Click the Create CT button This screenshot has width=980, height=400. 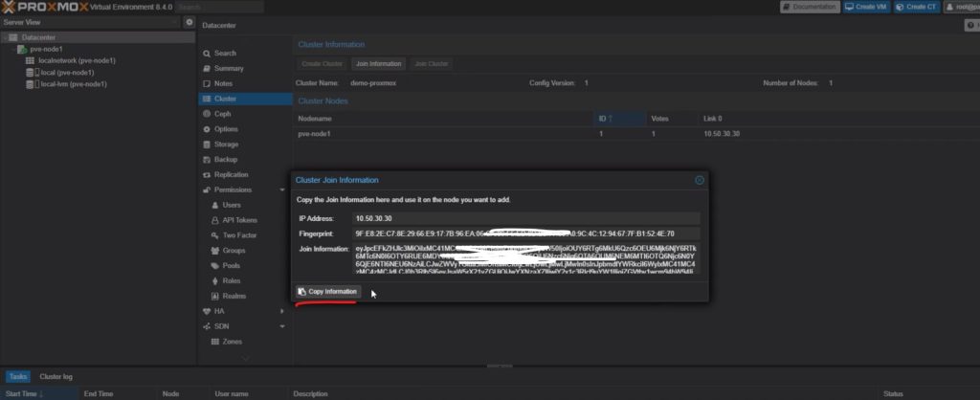pyautogui.click(x=916, y=7)
